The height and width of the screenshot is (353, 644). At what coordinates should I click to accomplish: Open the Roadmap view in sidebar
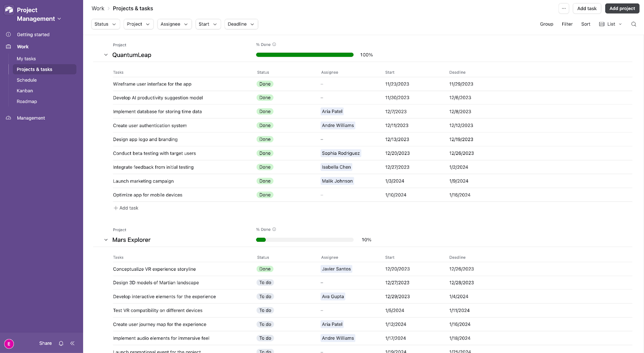[x=27, y=102]
